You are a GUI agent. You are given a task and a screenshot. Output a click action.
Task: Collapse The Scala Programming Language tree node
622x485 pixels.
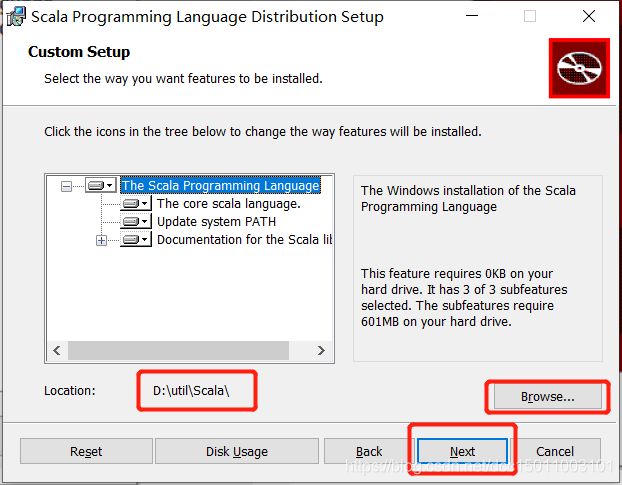[x=66, y=186]
